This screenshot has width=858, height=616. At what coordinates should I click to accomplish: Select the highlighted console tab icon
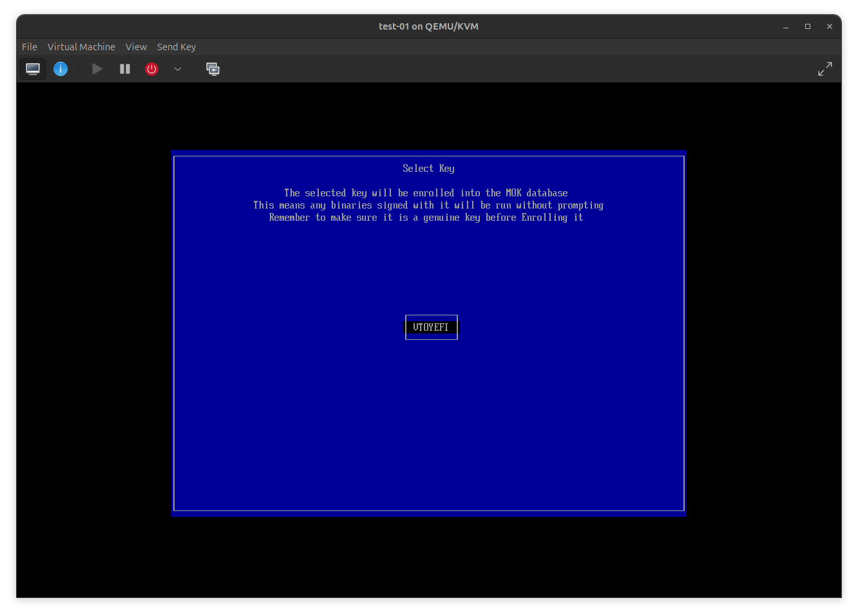click(x=32, y=69)
